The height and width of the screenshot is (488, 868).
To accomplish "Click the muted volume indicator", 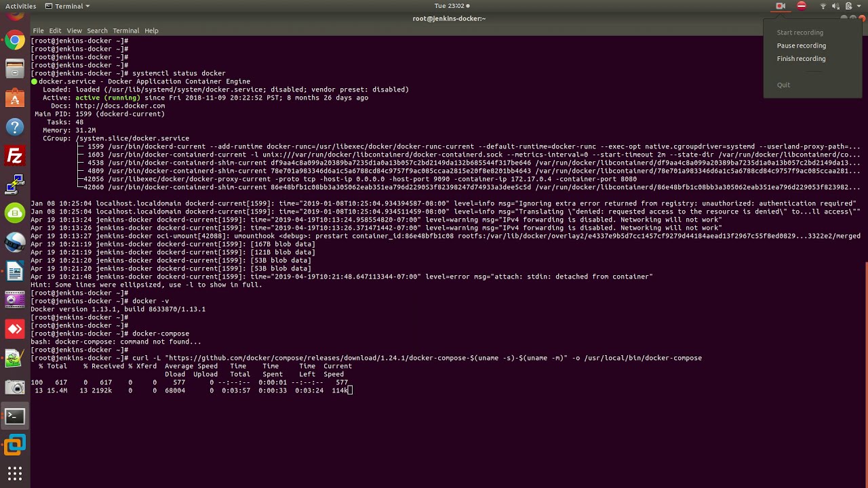I will (836, 6).
